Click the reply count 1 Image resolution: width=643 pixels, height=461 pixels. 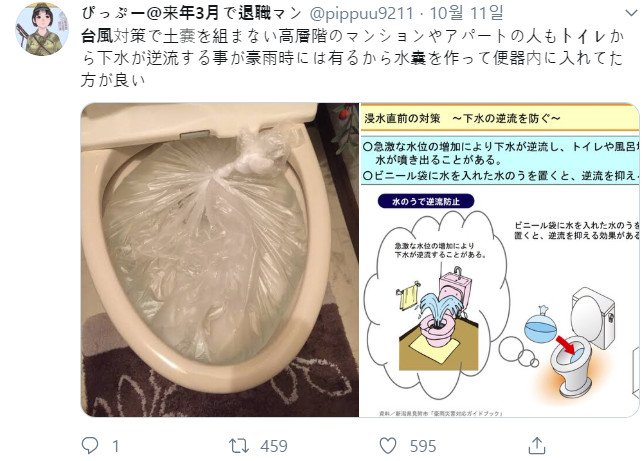pyautogui.click(x=116, y=446)
